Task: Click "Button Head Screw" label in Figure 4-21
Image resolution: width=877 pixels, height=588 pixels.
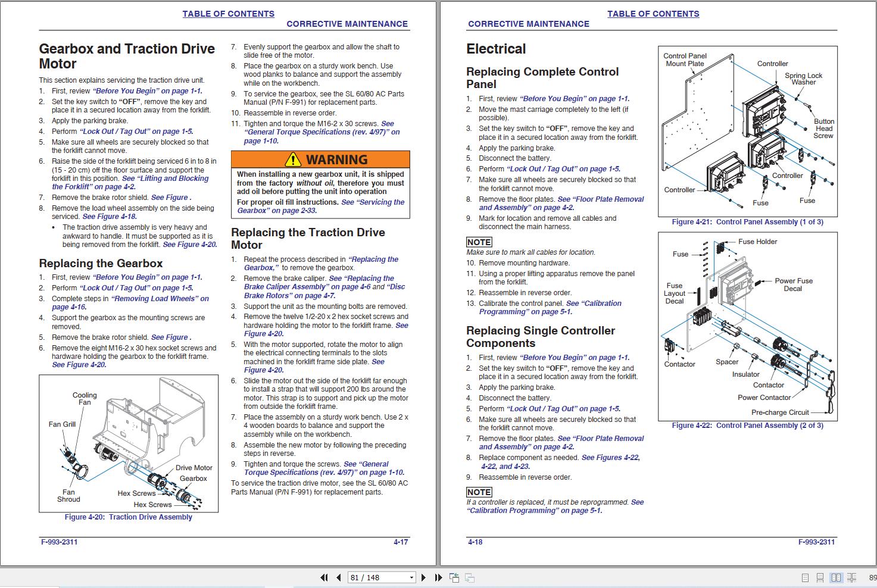Action: click(x=824, y=129)
